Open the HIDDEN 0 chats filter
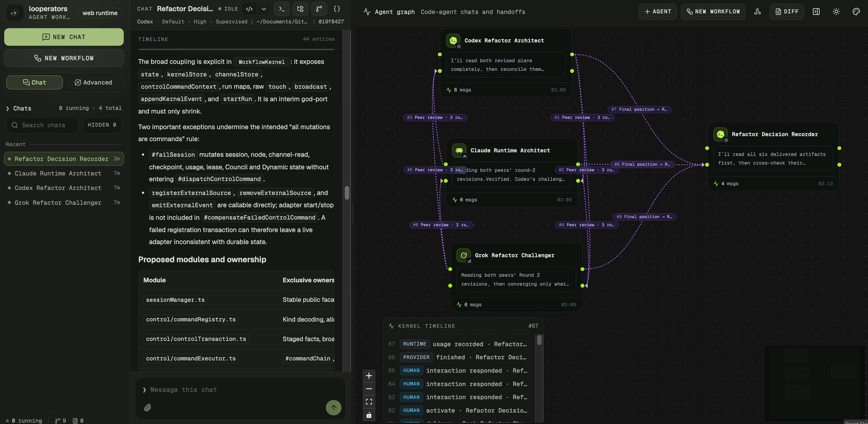Image resolution: width=868 pixels, height=424 pixels. 102,125
